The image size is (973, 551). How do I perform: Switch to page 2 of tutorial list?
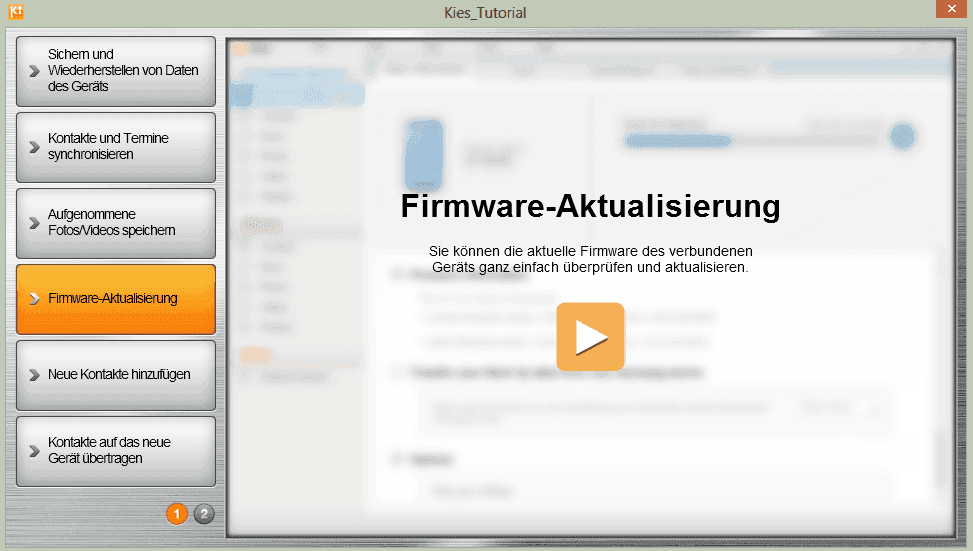pyautogui.click(x=204, y=514)
